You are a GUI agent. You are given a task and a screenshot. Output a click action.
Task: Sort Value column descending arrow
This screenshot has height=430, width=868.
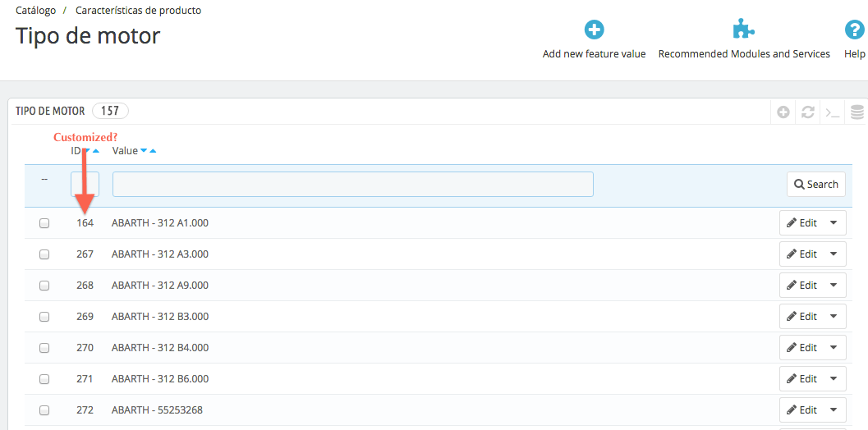144,151
